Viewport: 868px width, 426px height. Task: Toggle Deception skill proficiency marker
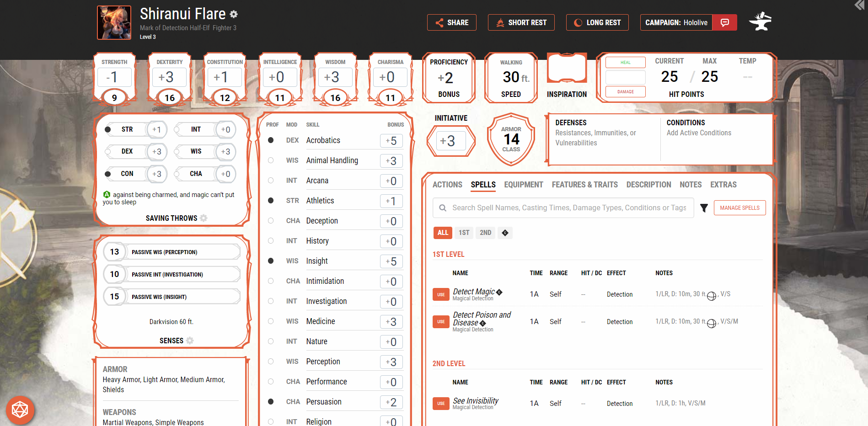(x=271, y=221)
